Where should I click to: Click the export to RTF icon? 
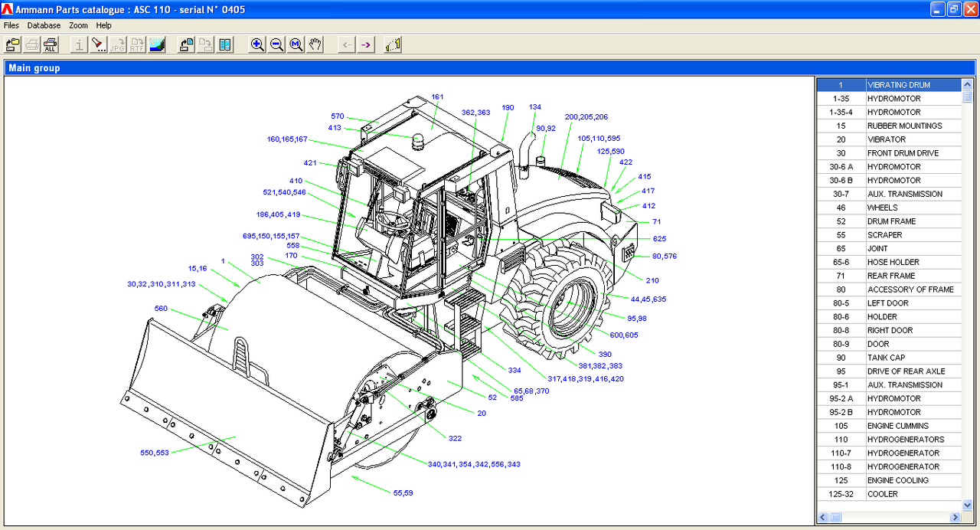pyautogui.click(x=137, y=45)
